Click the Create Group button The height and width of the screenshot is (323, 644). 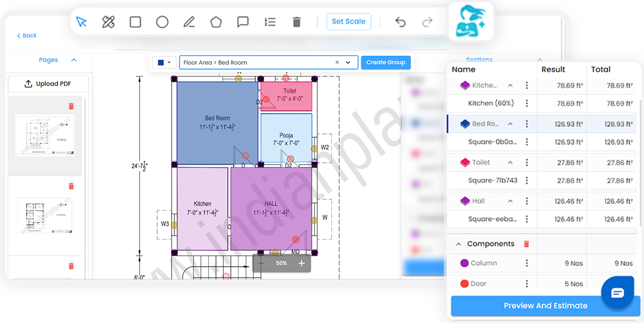tap(386, 62)
